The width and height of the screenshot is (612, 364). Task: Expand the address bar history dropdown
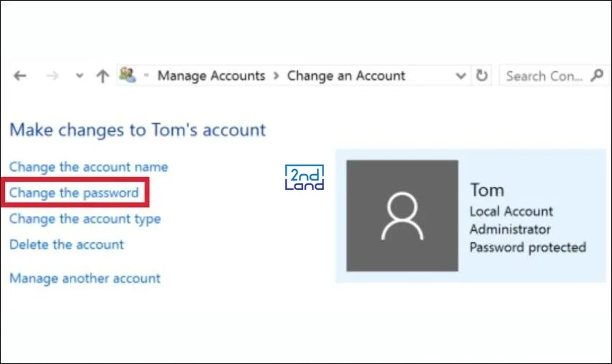(461, 76)
